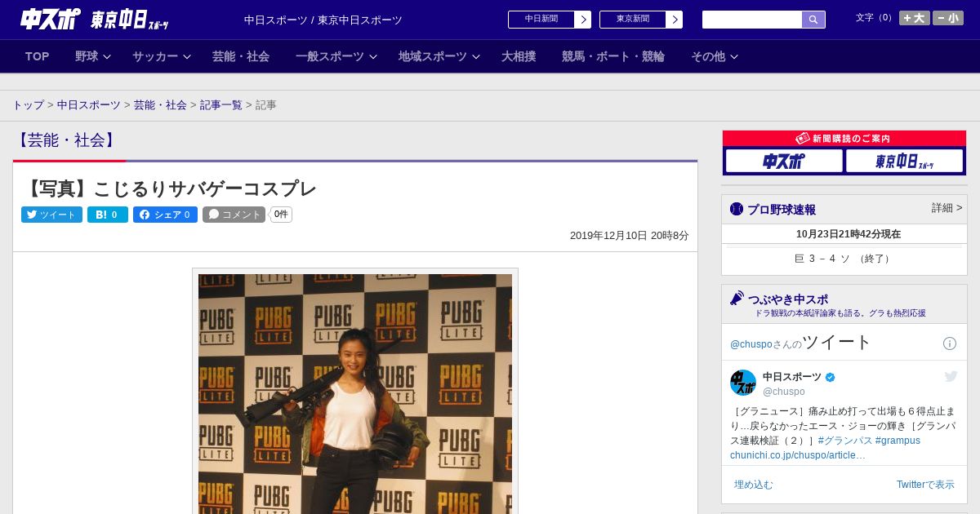The image size is (980, 514).
Task: Open the 競馬・ボート・競輪 menu item
Action: click(x=613, y=56)
